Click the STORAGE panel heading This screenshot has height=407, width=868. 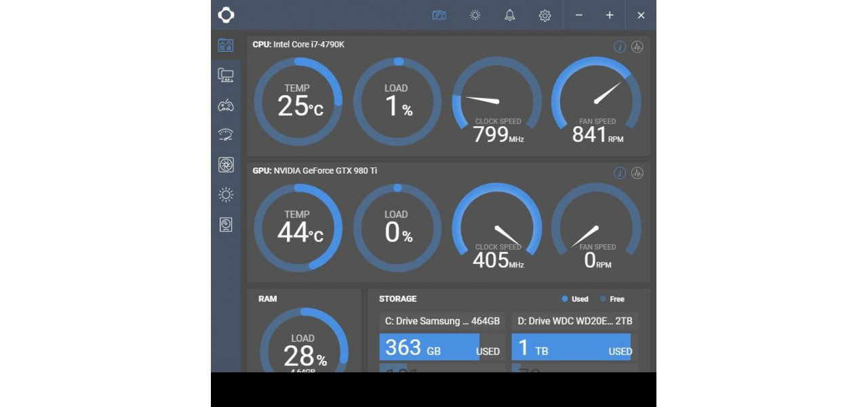(398, 298)
